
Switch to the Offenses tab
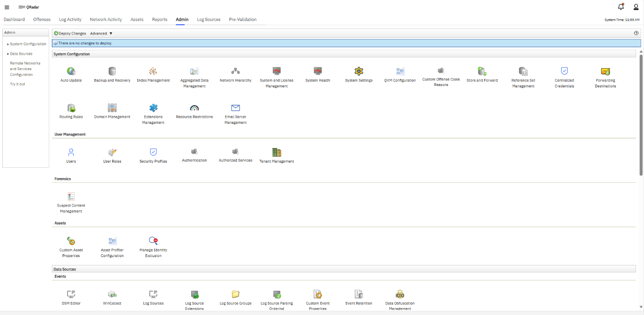tap(42, 20)
